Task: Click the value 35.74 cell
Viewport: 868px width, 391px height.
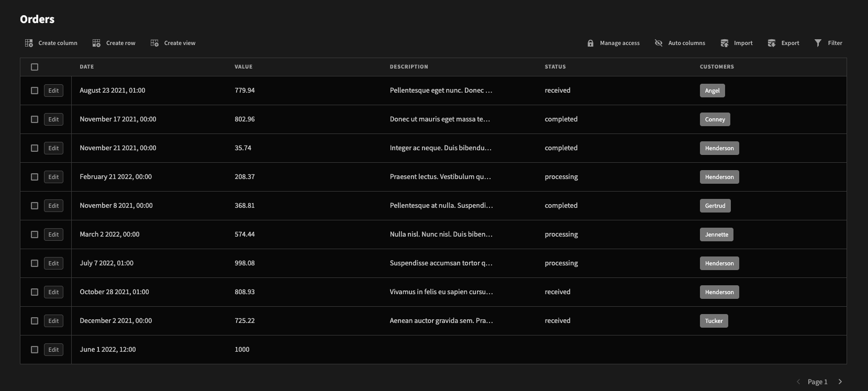Action: click(x=243, y=148)
